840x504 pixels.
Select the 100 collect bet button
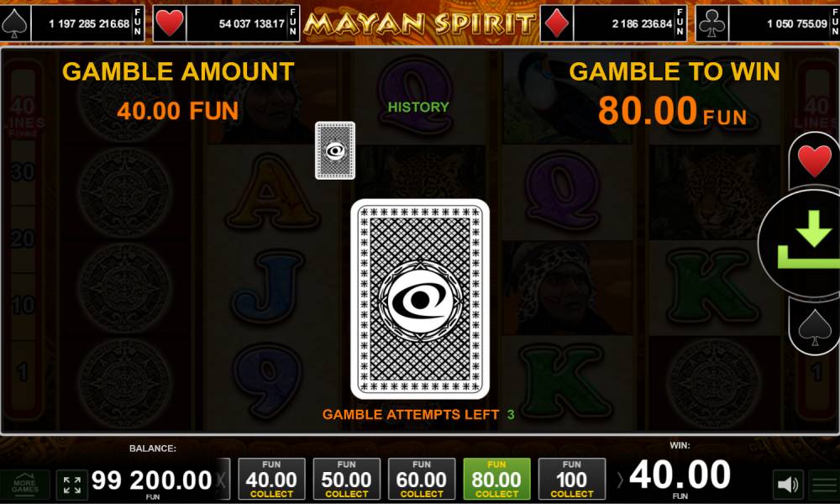pos(571,479)
